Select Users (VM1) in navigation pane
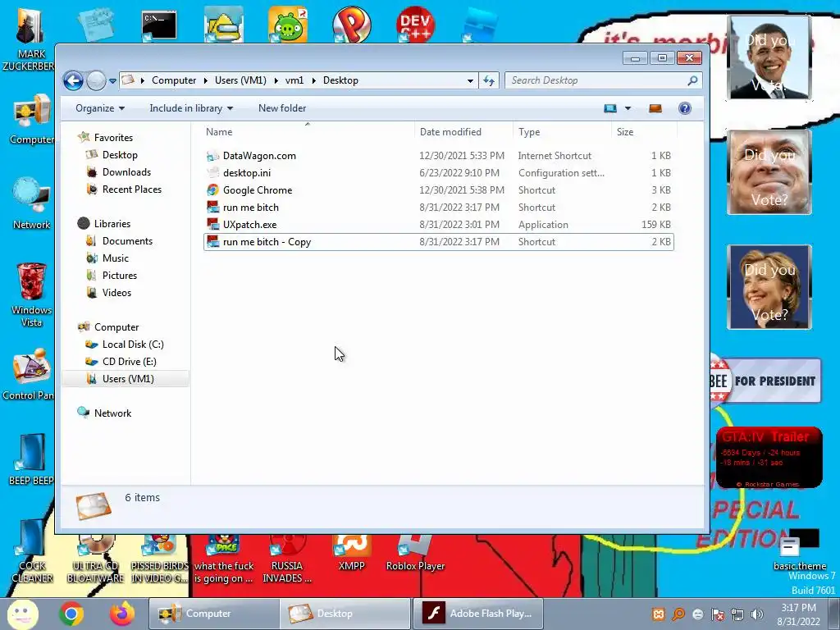The image size is (840, 630). coord(126,379)
